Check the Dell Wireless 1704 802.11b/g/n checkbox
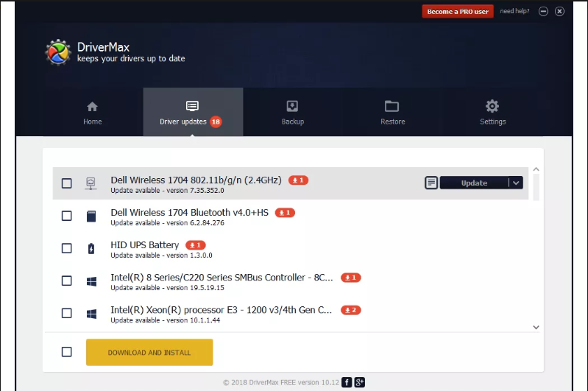The height and width of the screenshot is (391, 588). click(67, 183)
